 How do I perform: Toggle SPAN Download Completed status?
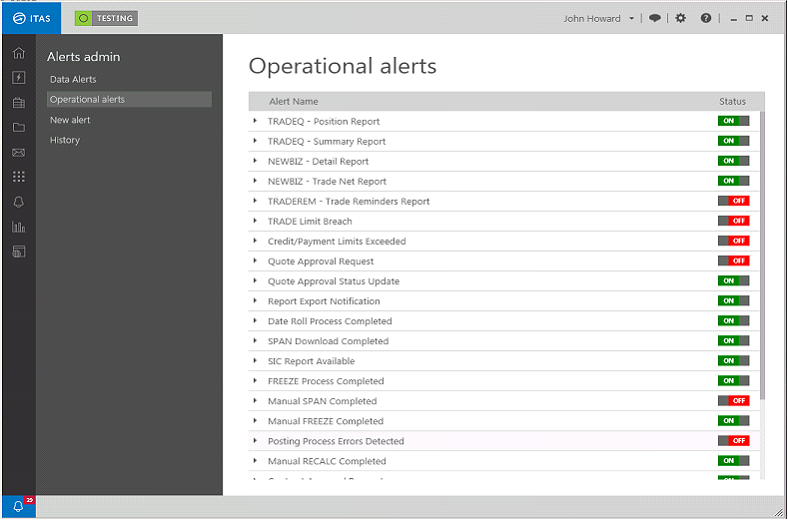[x=733, y=341]
